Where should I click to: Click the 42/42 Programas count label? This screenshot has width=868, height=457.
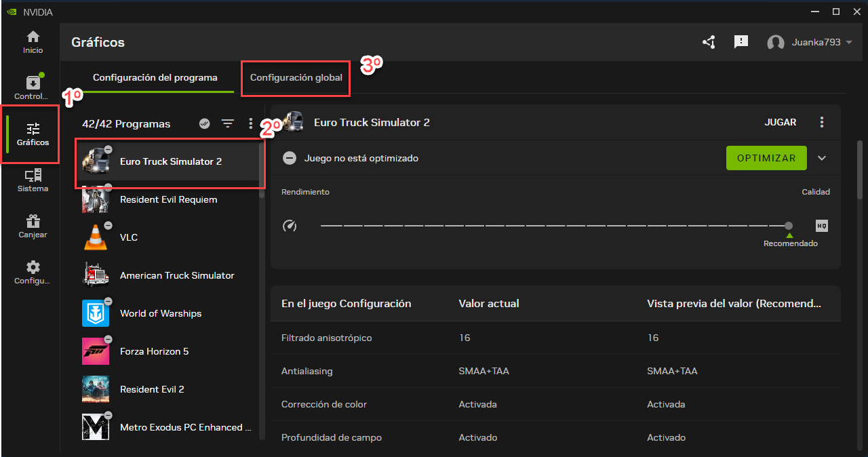[126, 124]
